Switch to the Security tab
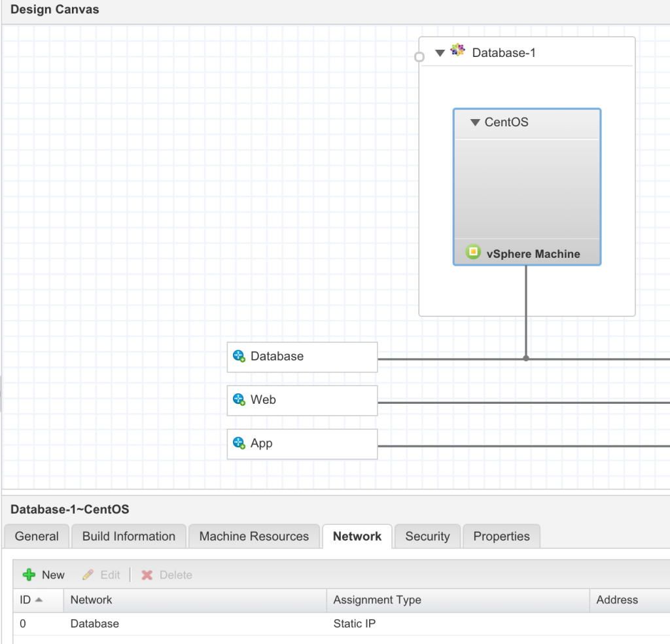This screenshot has height=644, width=670. [427, 536]
